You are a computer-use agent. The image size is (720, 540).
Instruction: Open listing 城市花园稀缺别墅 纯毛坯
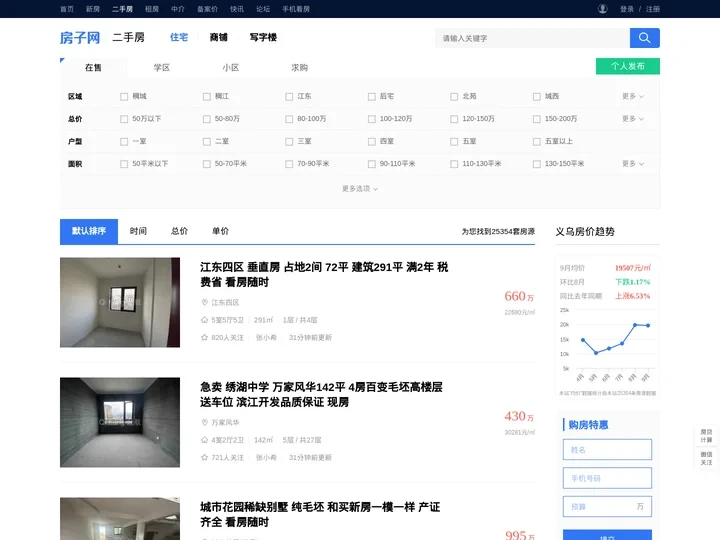[320, 514]
